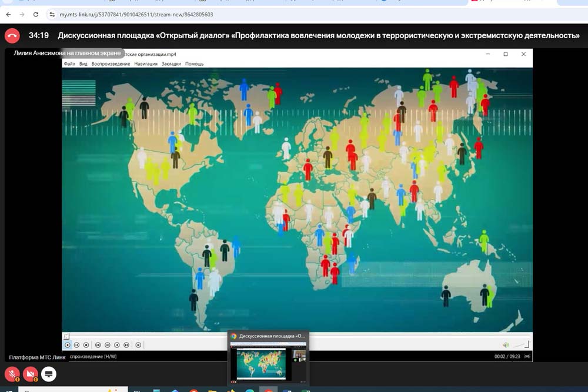
Task: Expand the Помощь menu
Action: (194, 63)
